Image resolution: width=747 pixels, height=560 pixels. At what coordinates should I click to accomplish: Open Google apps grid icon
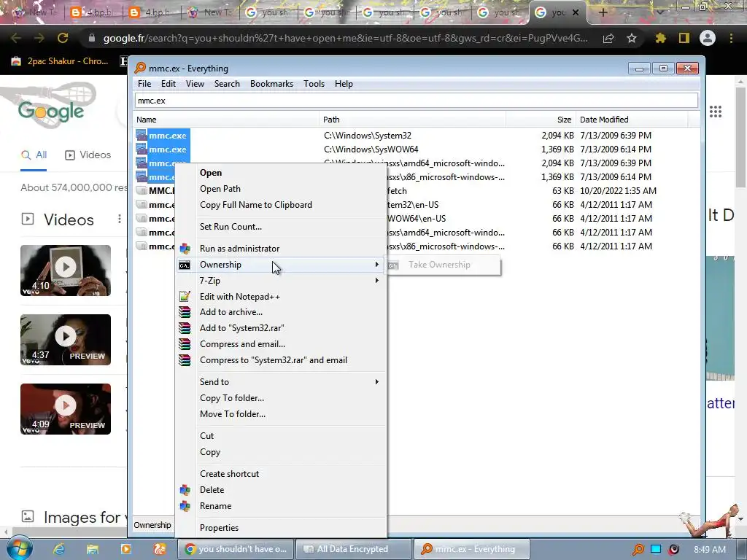[x=716, y=112]
